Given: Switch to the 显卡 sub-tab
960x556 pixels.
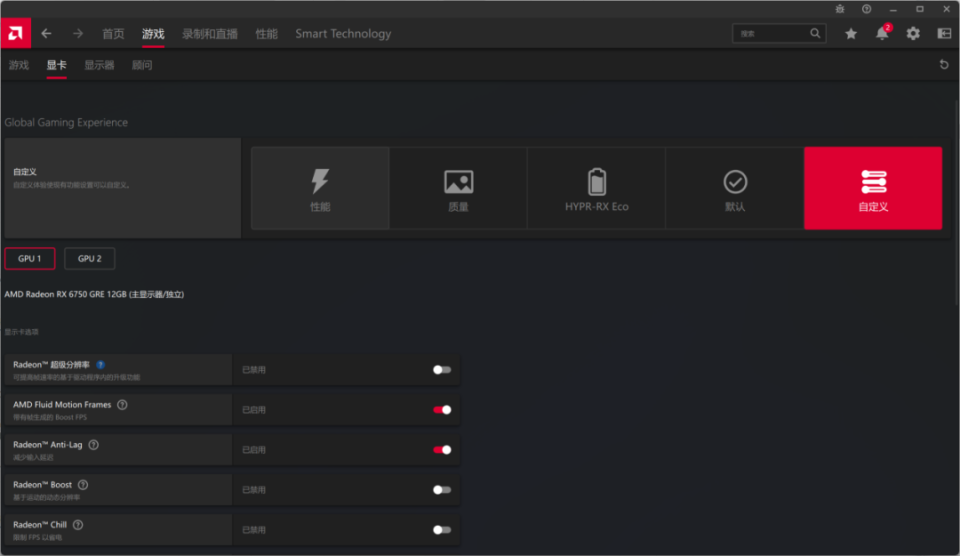Looking at the screenshot, I should click(x=56, y=65).
